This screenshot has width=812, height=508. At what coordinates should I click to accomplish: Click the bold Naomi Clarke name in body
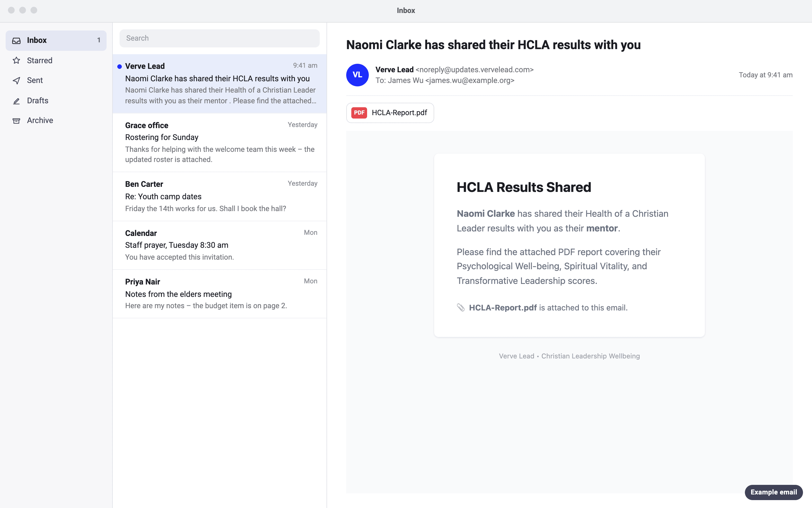pos(486,214)
